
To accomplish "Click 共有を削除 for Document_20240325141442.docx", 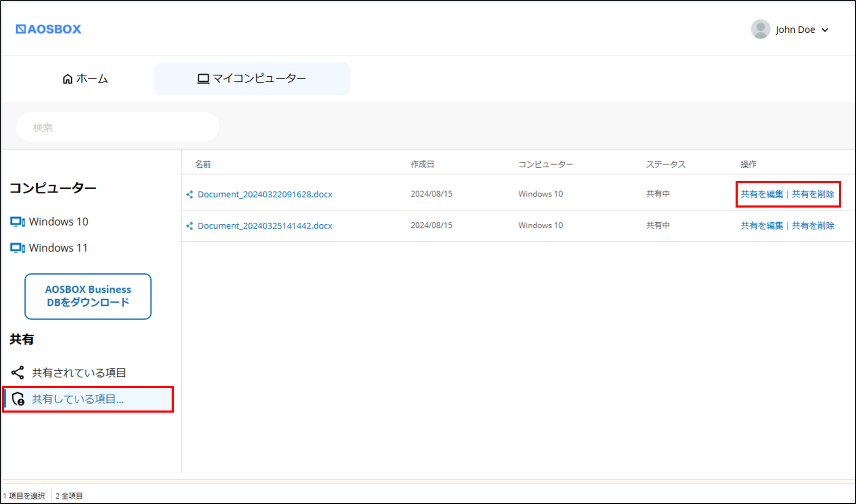I will (813, 226).
